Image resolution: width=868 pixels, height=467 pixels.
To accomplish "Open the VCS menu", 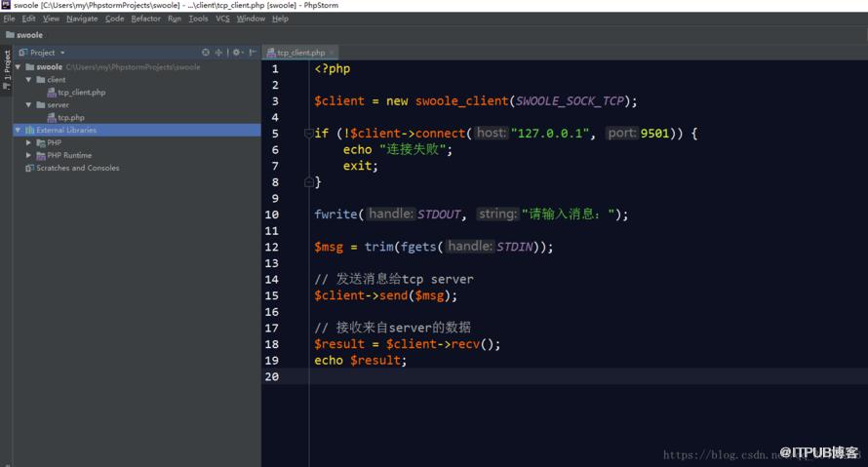I will [222, 19].
